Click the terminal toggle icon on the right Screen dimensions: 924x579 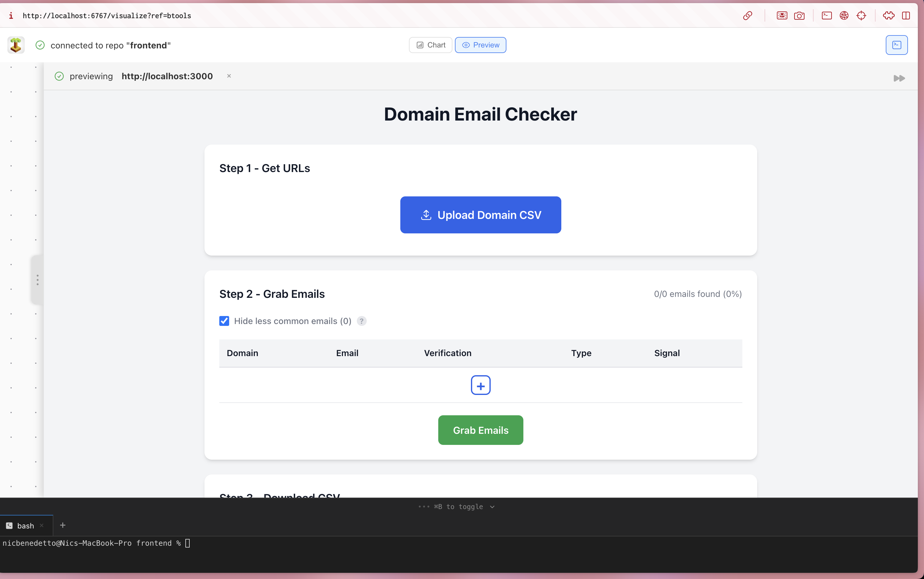click(897, 45)
